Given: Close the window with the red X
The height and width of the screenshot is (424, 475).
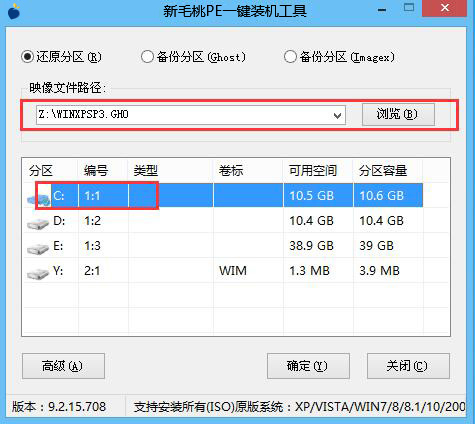Looking at the screenshot, I should 445,8.
